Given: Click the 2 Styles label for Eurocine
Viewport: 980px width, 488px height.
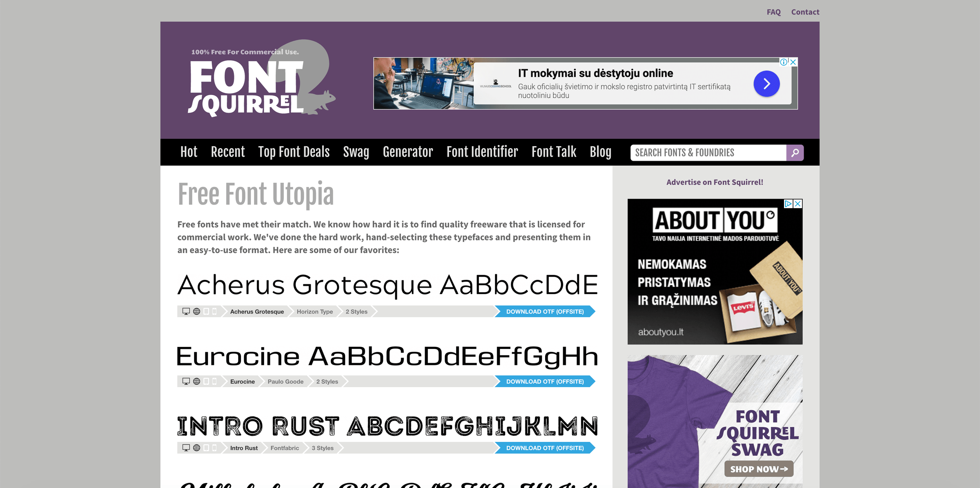Looking at the screenshot, I should 327,381.
